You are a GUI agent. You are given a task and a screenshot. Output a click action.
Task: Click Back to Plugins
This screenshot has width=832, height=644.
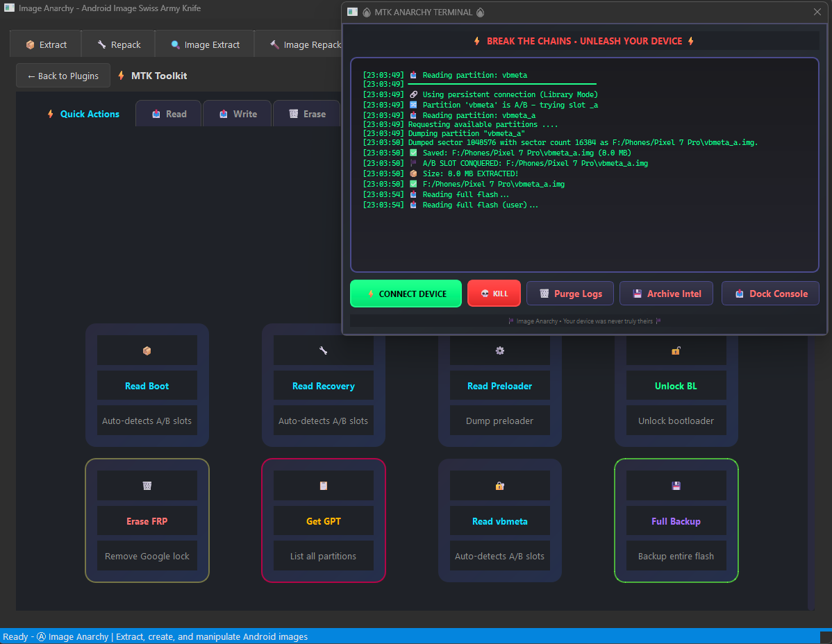(x=63, y=76)
